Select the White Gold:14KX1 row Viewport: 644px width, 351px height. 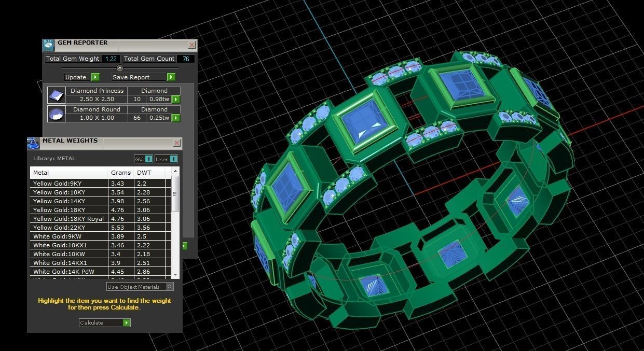click(x=101, y=263)
